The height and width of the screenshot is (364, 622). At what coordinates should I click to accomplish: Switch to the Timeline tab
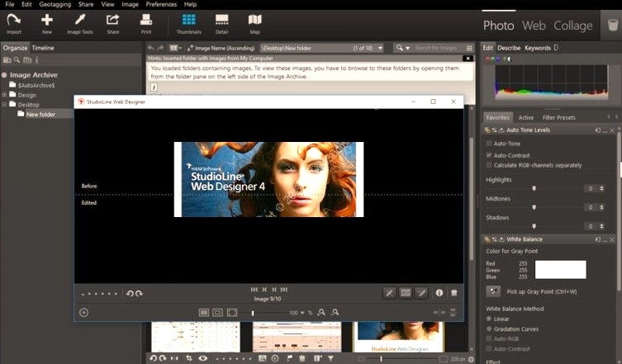(42, 48)
